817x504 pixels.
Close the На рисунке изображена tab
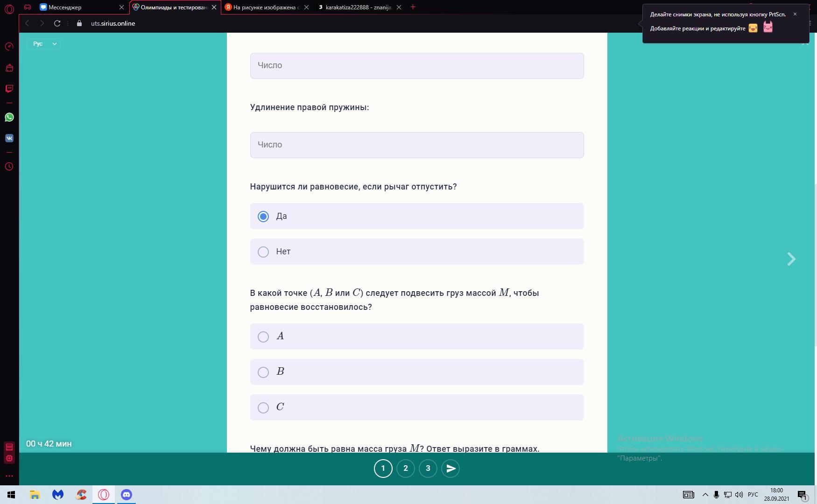tap(307, 7)
